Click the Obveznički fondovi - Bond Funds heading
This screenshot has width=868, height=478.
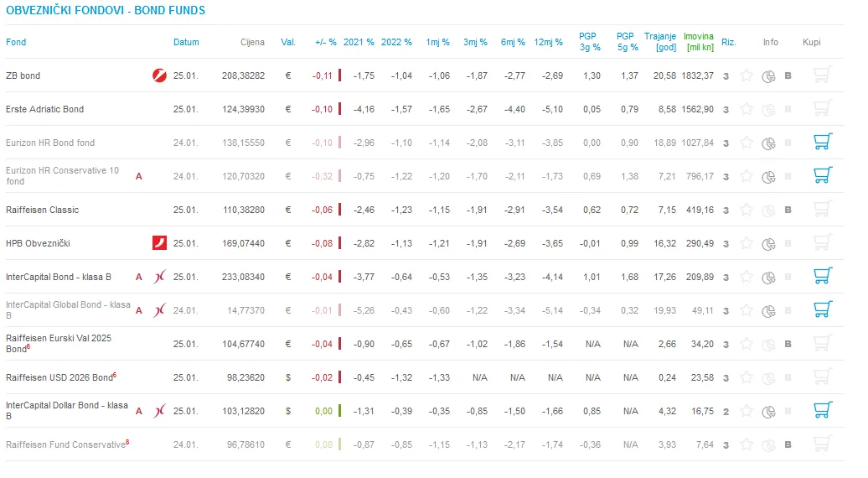point(106,11)
